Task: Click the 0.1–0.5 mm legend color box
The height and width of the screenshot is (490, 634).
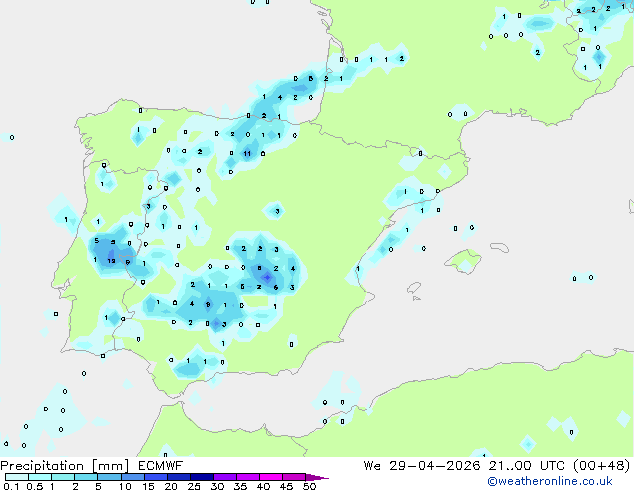Action: click(17, 477)
